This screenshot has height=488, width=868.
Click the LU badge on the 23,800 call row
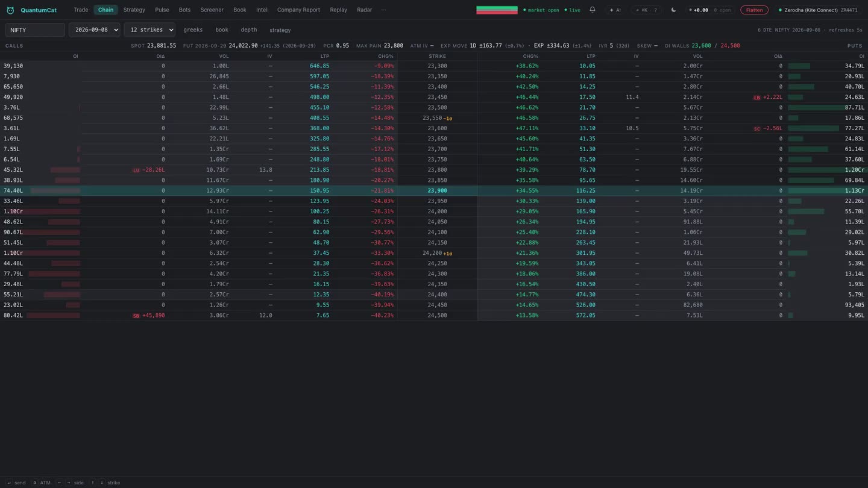(136, 170)
